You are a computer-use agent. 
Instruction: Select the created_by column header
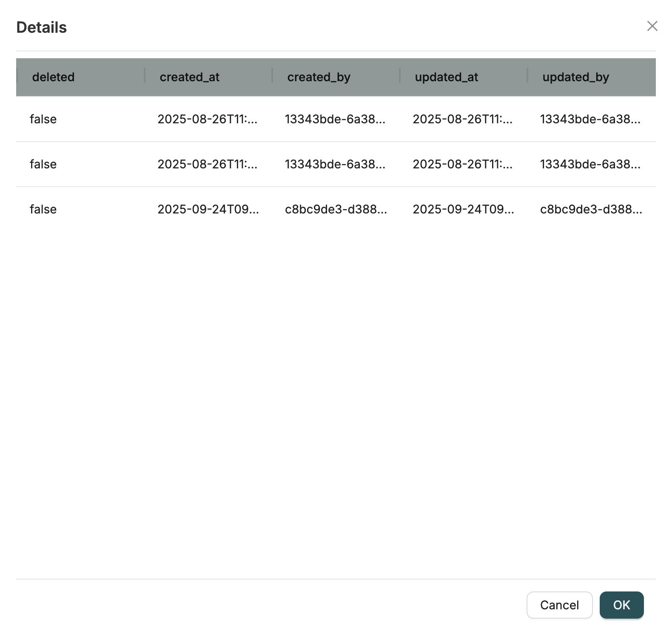[x=319, y=77]
